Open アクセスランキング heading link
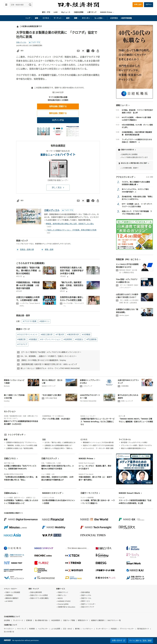The image size is (157, 644). tap(126, 177)
